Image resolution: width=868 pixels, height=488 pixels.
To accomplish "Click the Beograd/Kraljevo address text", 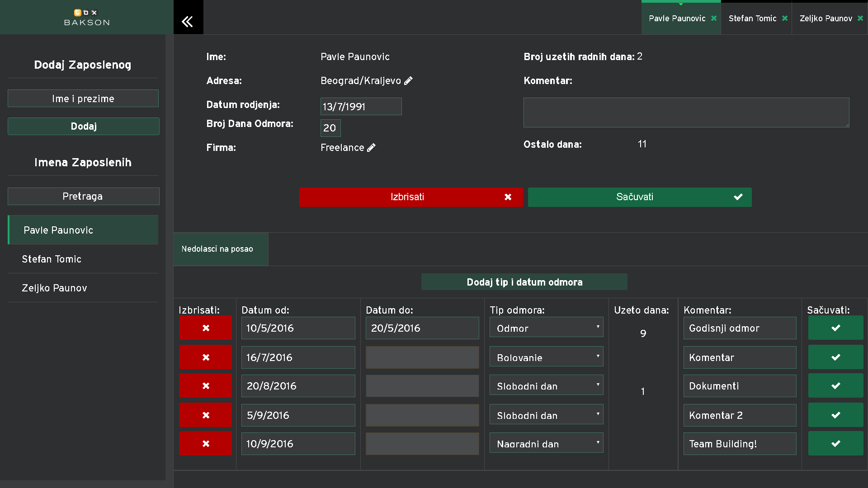I will [x=360, y=81].
